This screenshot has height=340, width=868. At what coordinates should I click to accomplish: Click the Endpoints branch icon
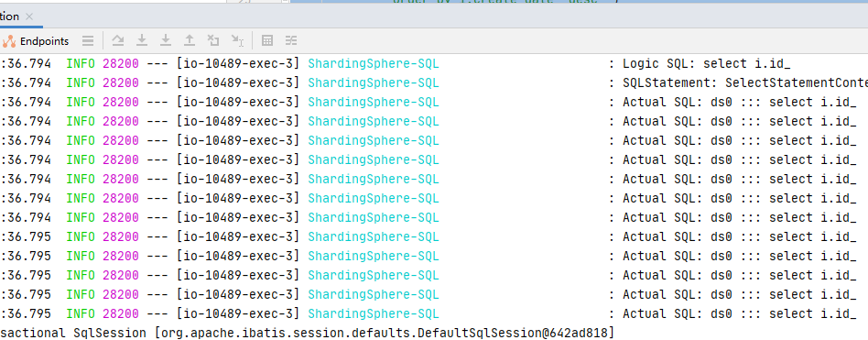click(9, 41)
